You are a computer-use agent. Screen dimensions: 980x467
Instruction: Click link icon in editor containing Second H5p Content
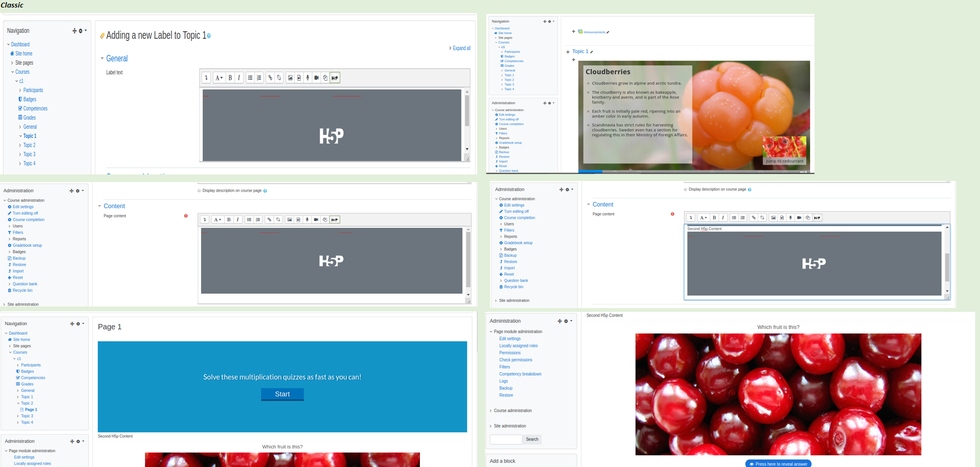(x=754, y=218)
